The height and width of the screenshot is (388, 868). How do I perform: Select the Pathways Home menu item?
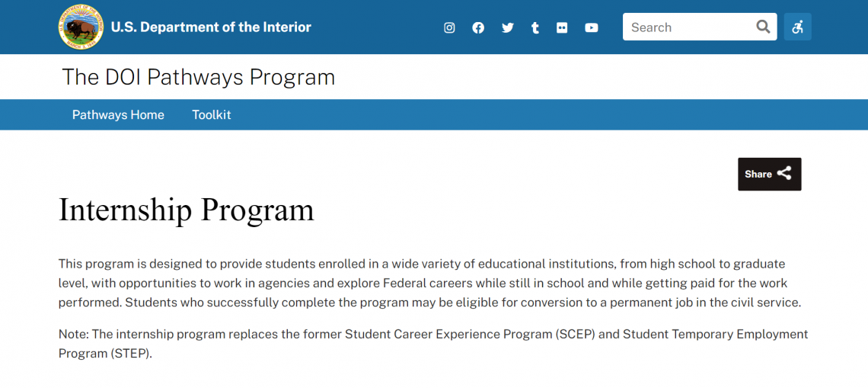click(x=118, y=114)
